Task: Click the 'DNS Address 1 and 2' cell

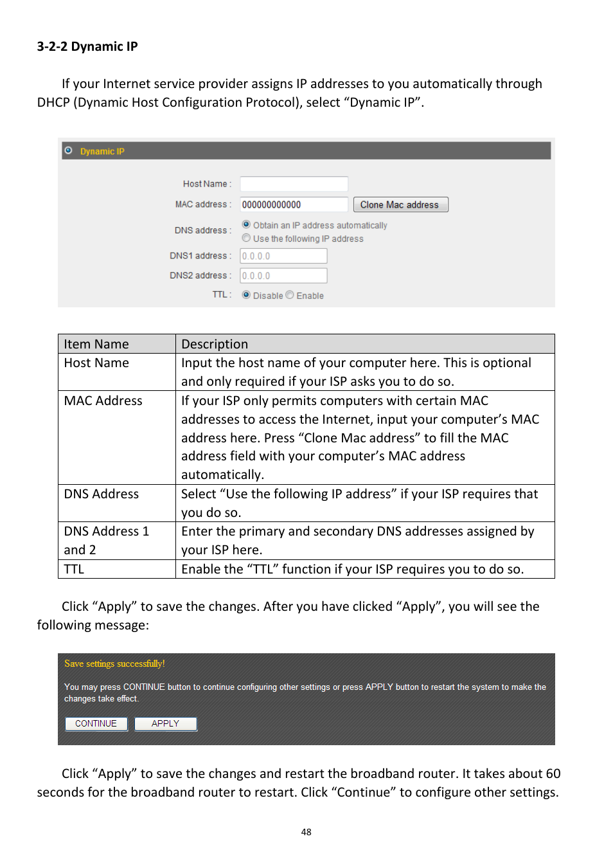Action: point(117,541)
